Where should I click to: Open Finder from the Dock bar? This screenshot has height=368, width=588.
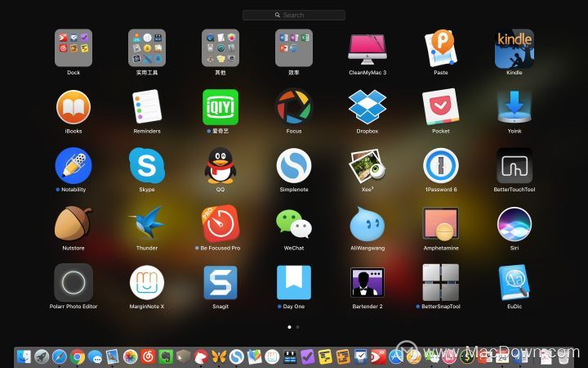pos(24,357)
